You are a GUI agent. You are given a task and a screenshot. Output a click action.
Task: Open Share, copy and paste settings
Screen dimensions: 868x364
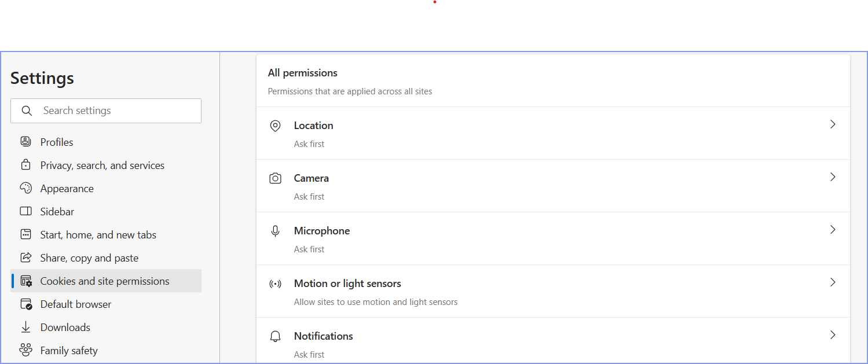point(89,257)
